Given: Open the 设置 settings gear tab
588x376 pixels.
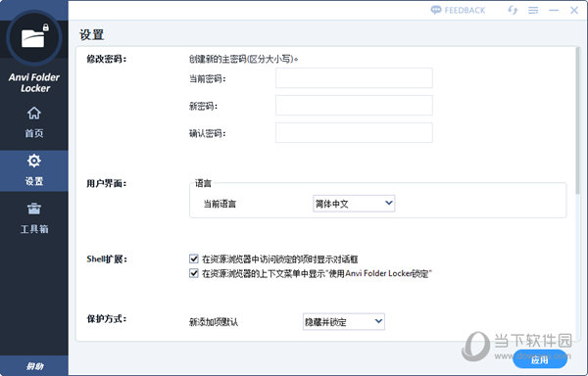Looking at the screenshot, I should [34, 170].
